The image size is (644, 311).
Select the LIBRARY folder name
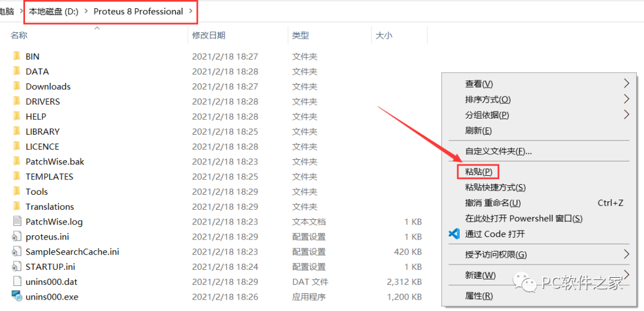42,132
